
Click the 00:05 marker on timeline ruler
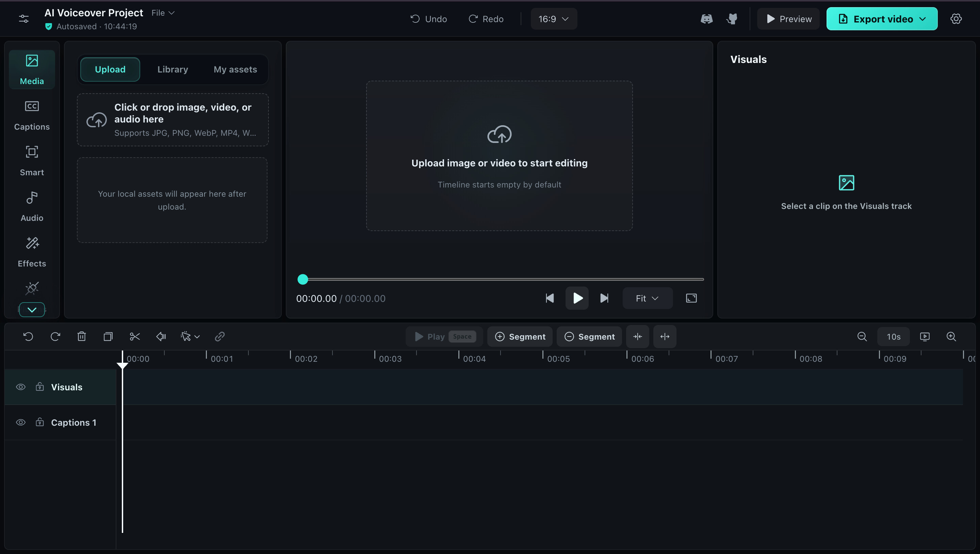click(558, 359)
